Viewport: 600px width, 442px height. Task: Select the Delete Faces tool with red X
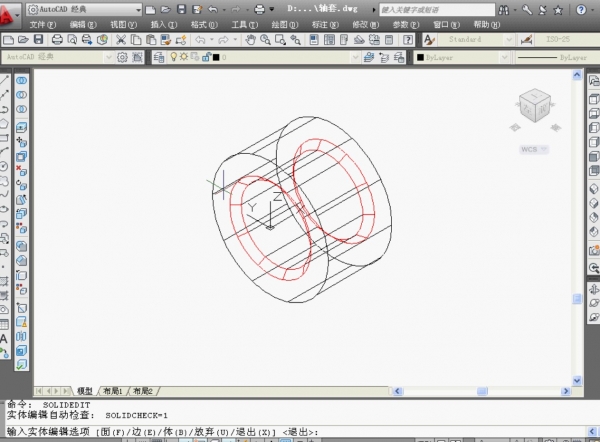point(21,171)
